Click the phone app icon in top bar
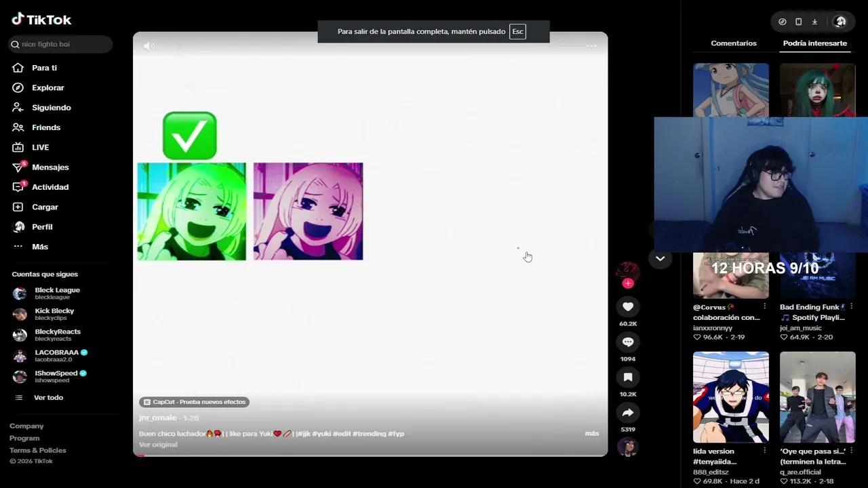 click(x=799, y=22)
